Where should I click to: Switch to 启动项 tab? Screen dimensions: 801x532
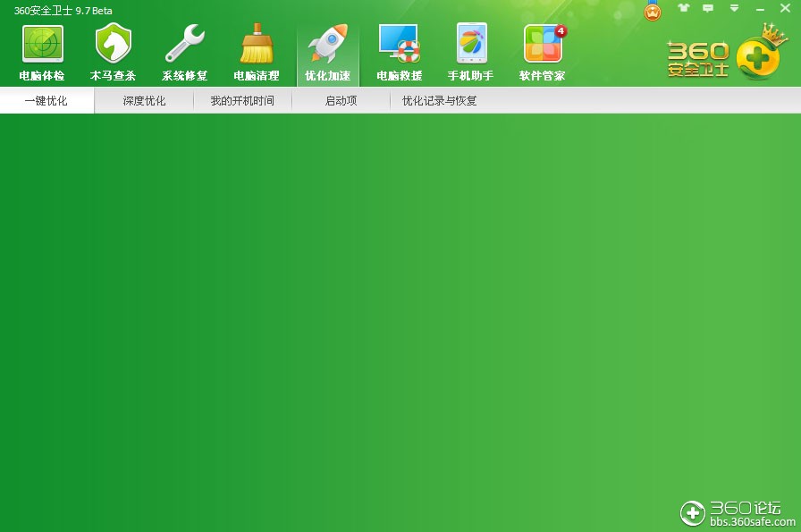(x=341, y=101)
